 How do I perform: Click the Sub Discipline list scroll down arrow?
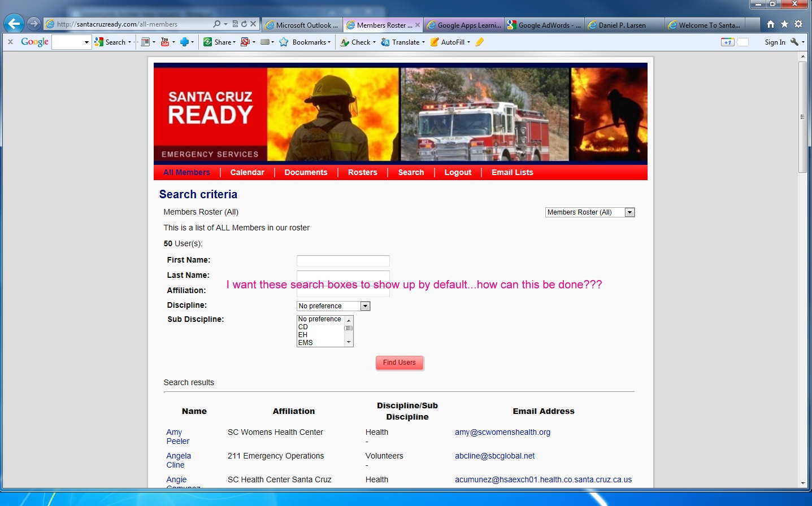click(349, 342)
